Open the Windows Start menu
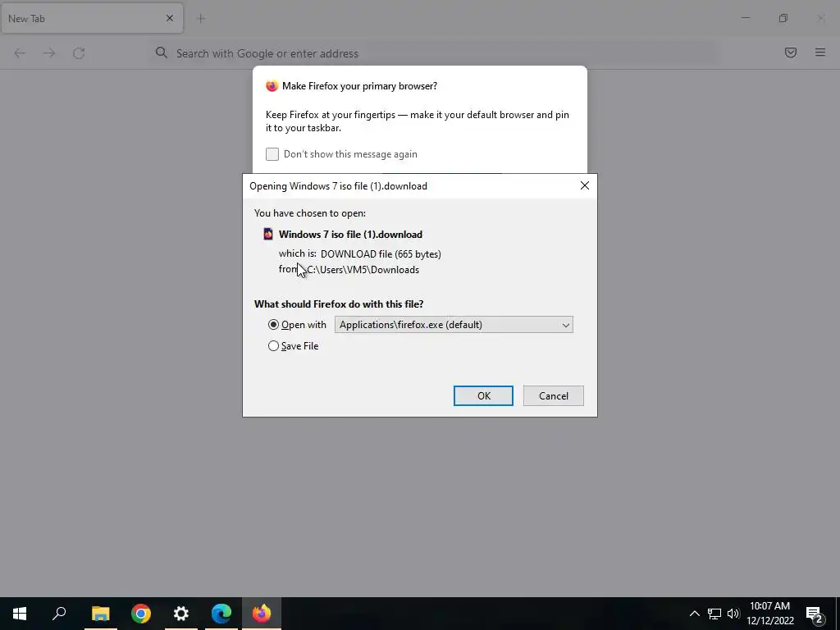Image resolution: width=840 pixels, height=630 pixels. pos(20,614)
